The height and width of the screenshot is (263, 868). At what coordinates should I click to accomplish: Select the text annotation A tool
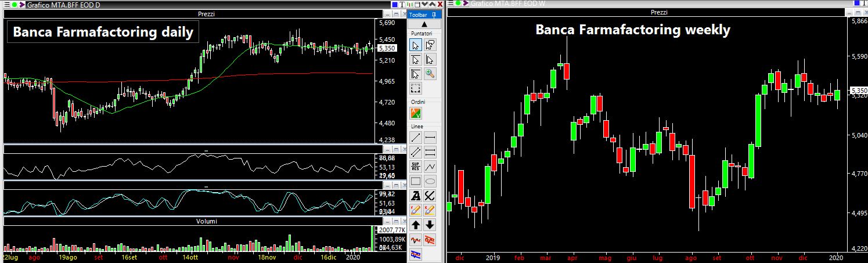pos(416,196)
